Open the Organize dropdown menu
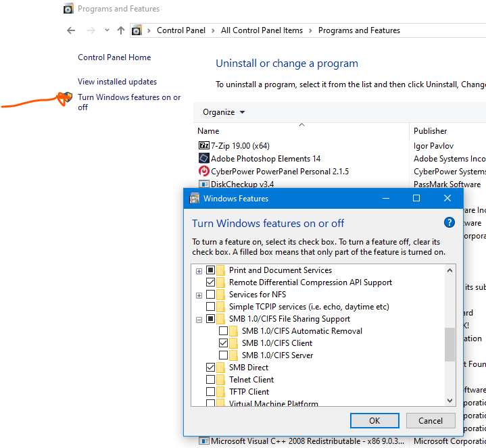This screenshot has width=486, height=448. (224, 112)
